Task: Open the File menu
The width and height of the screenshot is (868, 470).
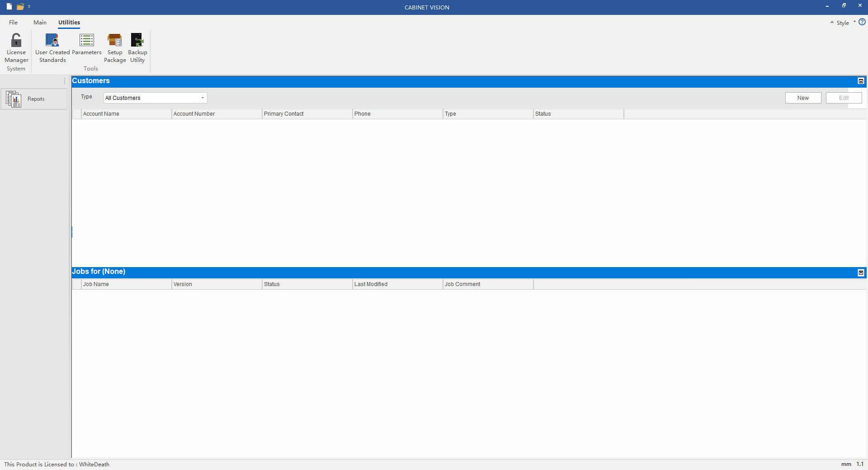Action: click(14, 22)
